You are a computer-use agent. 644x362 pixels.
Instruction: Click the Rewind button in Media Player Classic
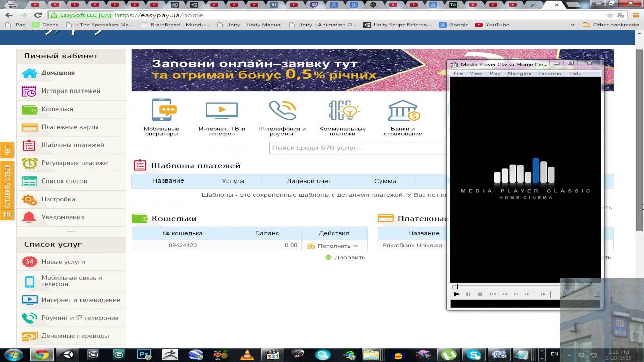(505, 294)
